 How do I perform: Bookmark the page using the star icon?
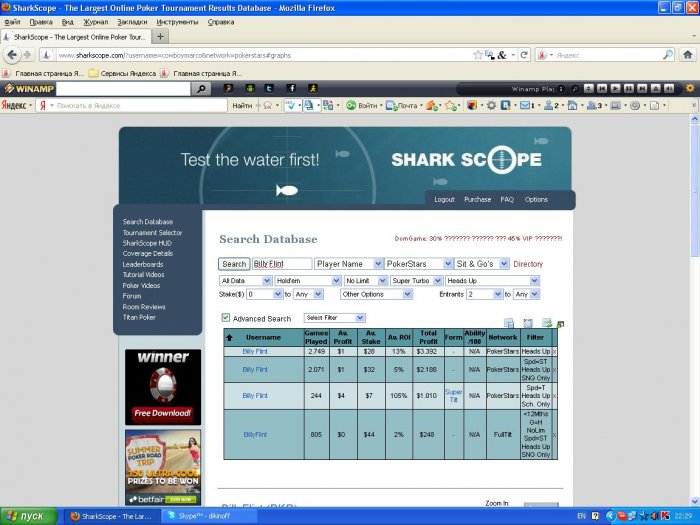coord(478,55)
